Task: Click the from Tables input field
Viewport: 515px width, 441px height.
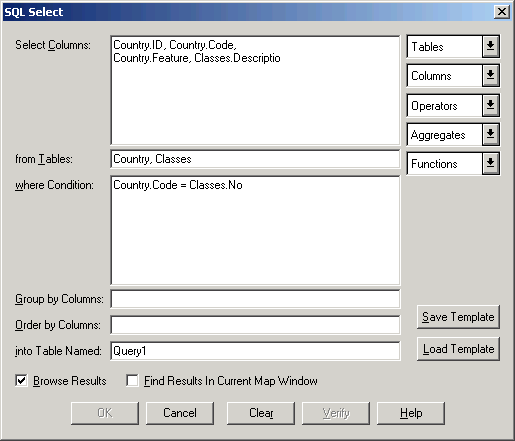Action: 255,159
